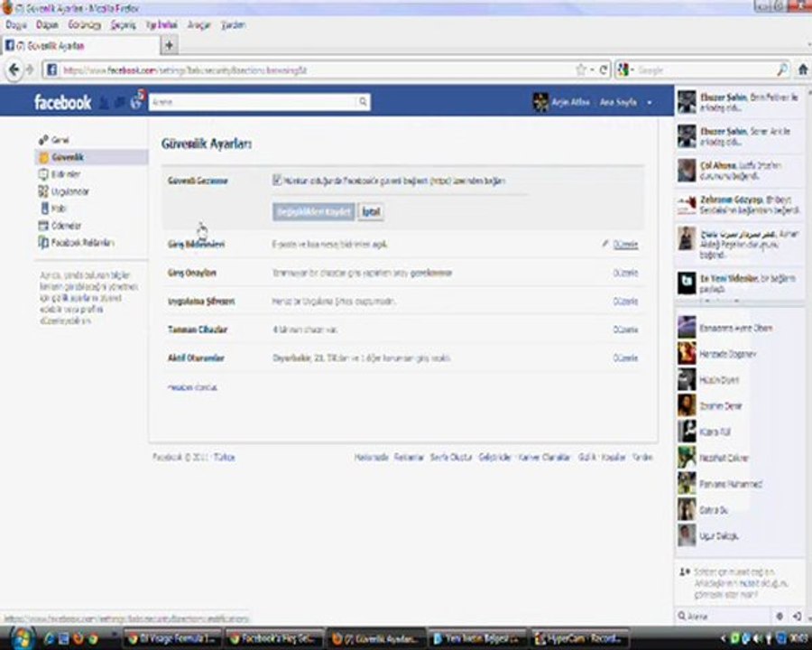Click Düzenle for Giriş Onayları
The image size is (812, 650).
coord(625,273)
